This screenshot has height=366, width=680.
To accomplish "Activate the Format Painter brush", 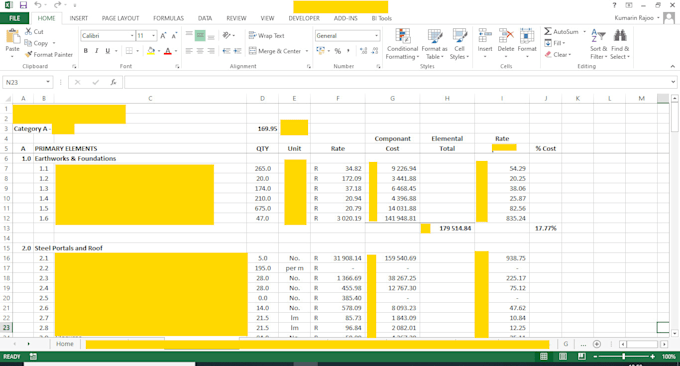I will point(29,55).
